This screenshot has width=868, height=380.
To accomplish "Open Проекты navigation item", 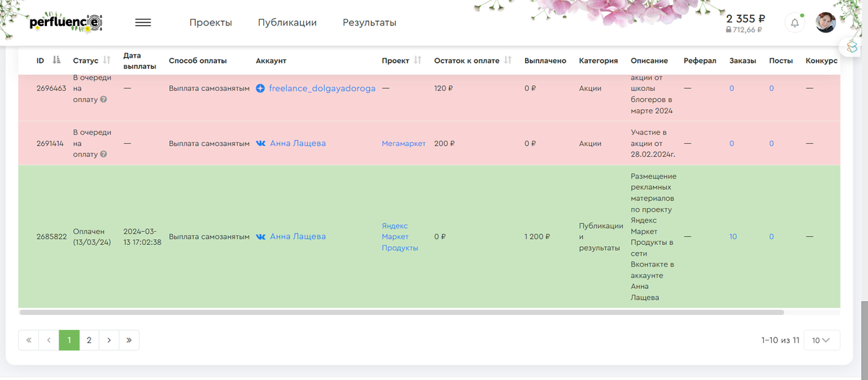I will [x=210, y=22].
